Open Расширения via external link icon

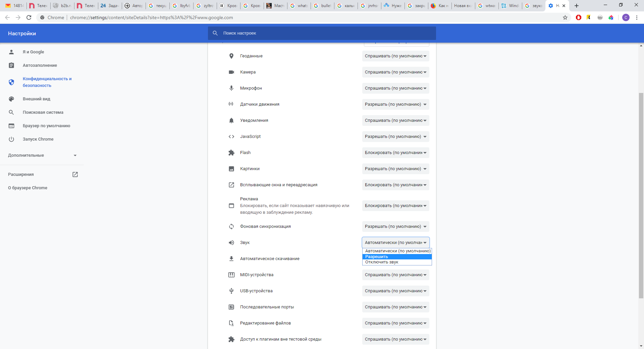click(x=75, y=174)
